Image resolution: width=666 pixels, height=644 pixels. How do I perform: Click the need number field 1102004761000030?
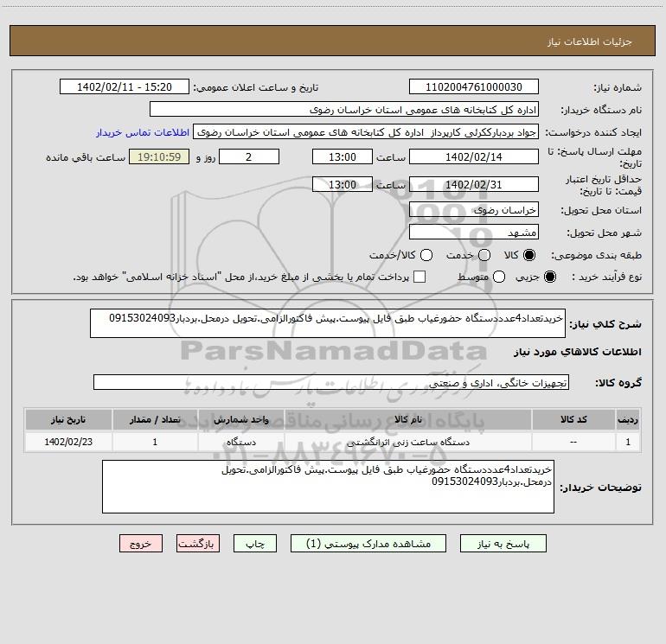click(474, 86)
